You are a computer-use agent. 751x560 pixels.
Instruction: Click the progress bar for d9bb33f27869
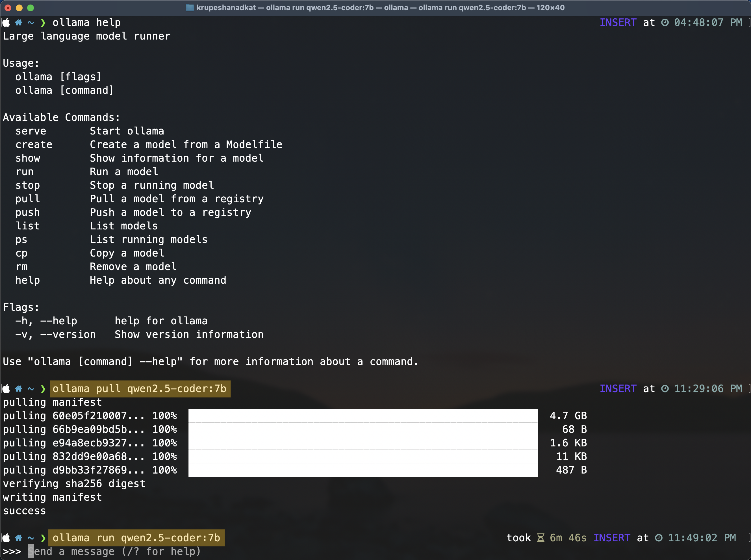pyautogui.click(x=363, y=470)
